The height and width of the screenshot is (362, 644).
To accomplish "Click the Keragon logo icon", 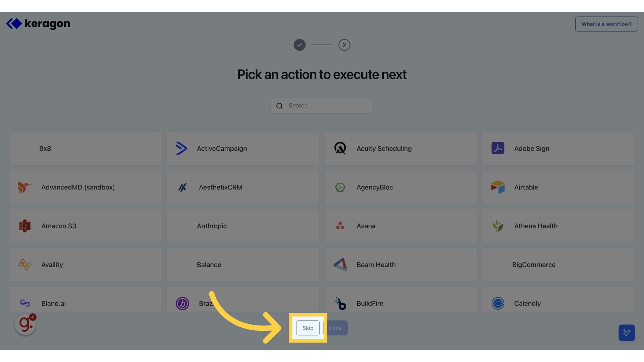I will (x=14, y=24).
